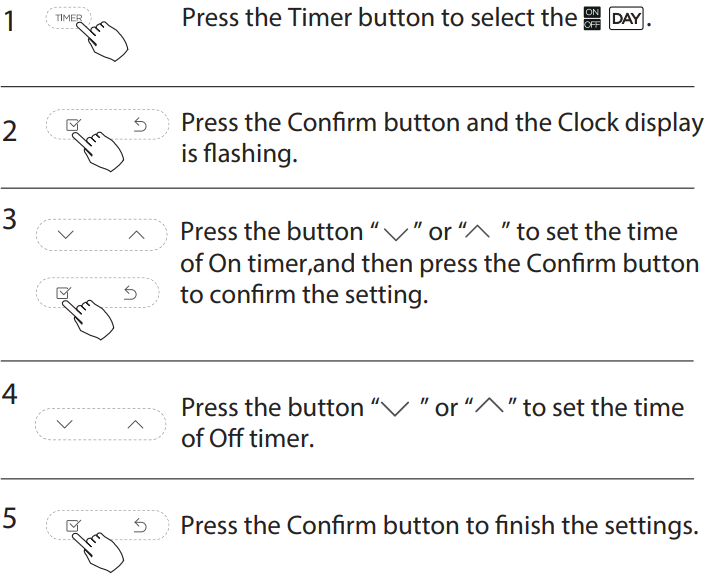
Task: Click the down chevron button in step 4
Action: [65, 424]
